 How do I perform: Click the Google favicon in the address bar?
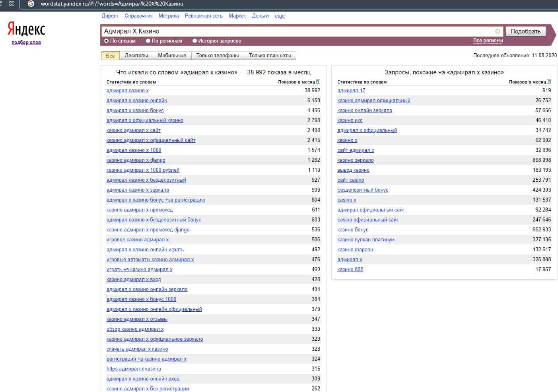pyautogui.click(x=31, y=4)
